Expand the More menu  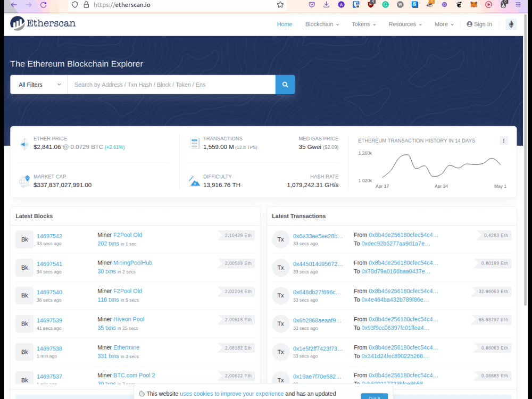pyautogui.click(x=444, y=24)
